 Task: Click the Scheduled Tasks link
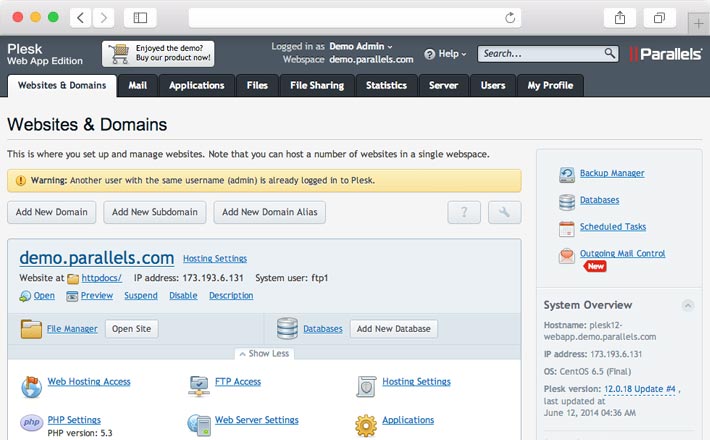613,227
